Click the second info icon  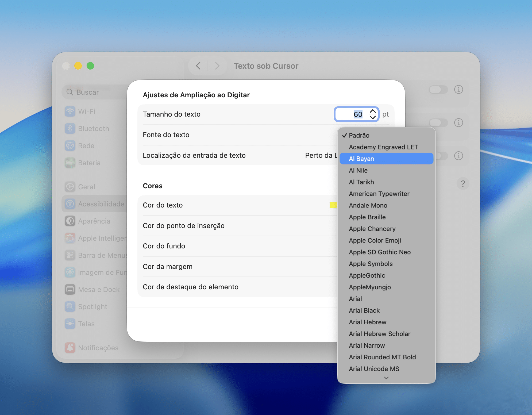click(458, 123)
